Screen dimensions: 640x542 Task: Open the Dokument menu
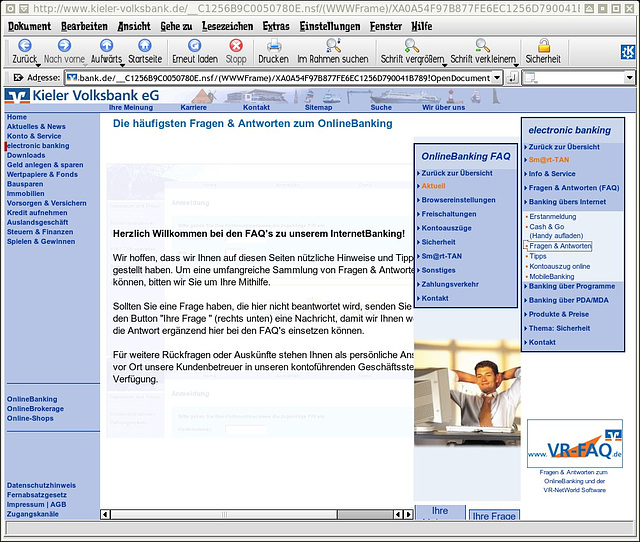[29, 27]
